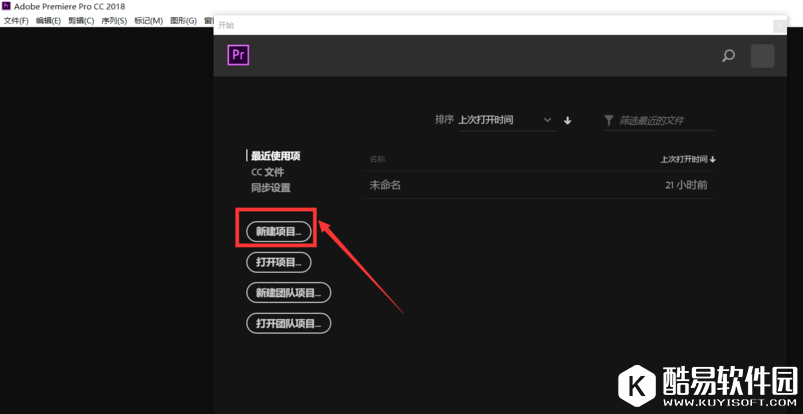The image size is (803, 414).
Task: Open search with the magnifier icon
Action: (728, 56)
